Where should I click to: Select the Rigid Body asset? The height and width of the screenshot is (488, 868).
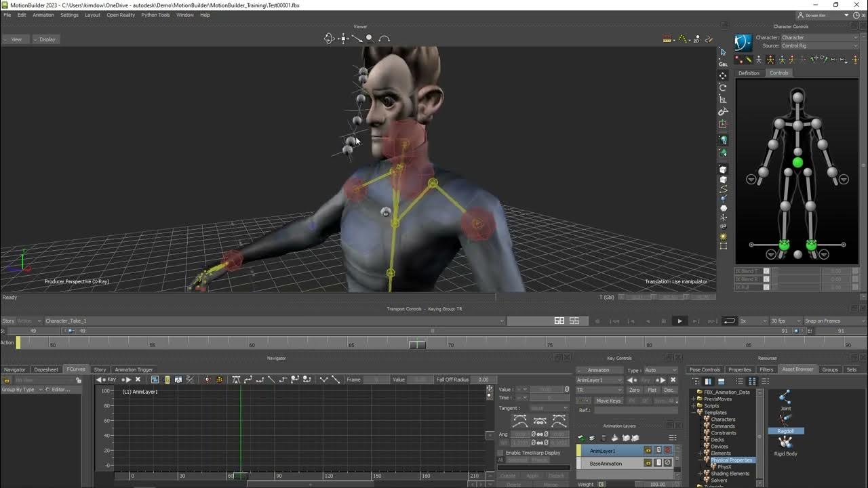(785, 446)
